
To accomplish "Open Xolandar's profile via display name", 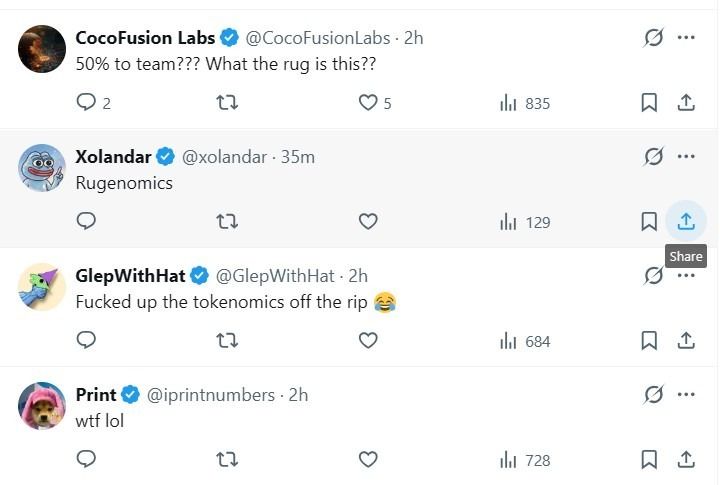I will (113, 157).
